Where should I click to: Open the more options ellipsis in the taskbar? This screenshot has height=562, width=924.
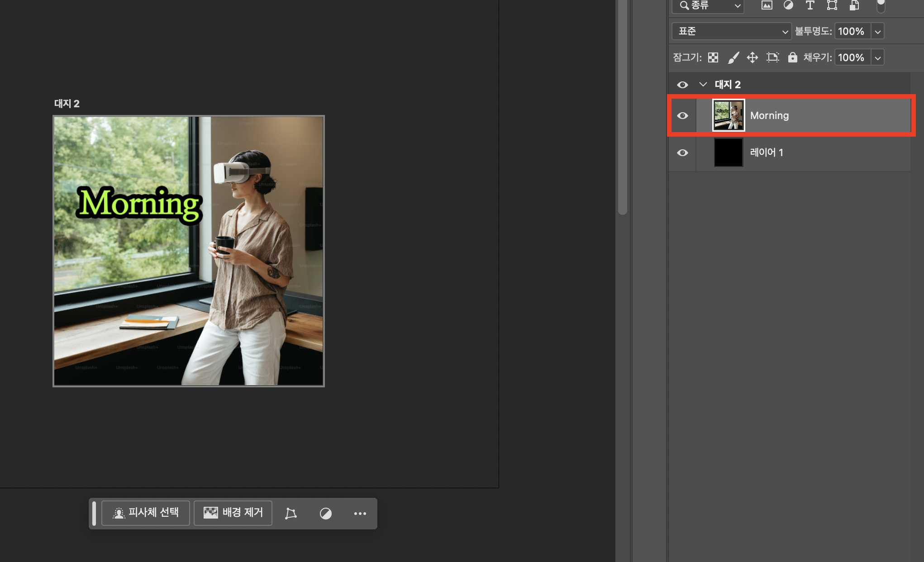tap(360, 514)
